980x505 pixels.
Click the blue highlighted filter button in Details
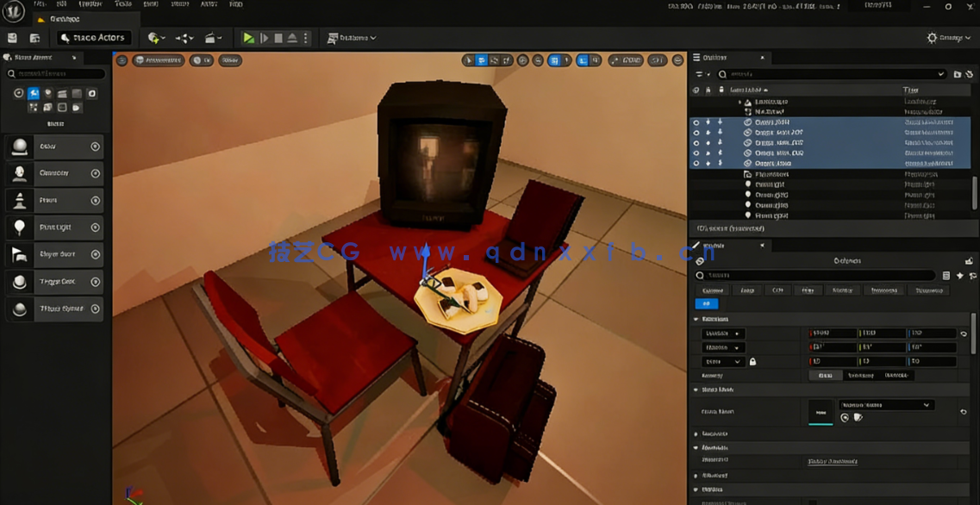click(707, 303)
